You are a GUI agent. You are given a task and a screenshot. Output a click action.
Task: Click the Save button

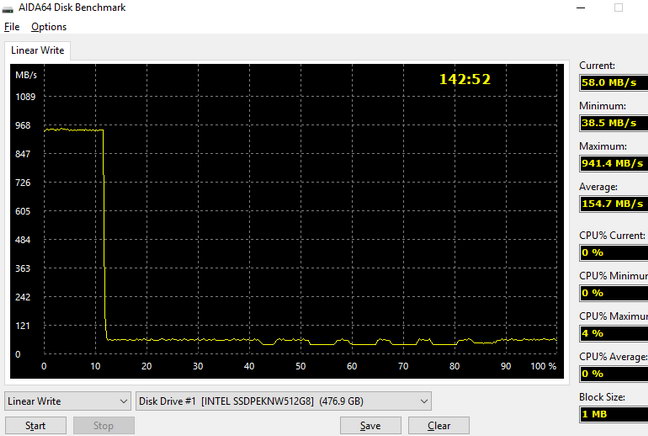[370, 426]
